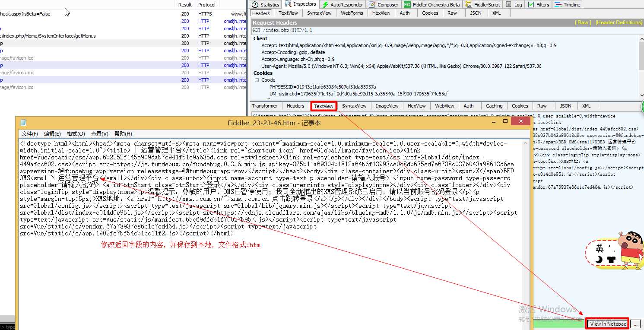Click the [Raw] link in Request Headers
644x330 pixels.
(x=583, y=22)
